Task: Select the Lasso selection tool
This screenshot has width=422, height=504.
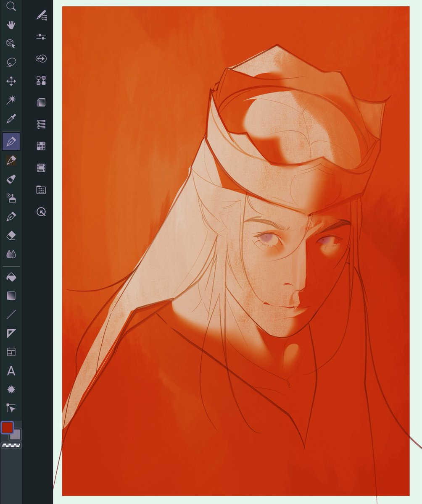Action: [11, 63]
